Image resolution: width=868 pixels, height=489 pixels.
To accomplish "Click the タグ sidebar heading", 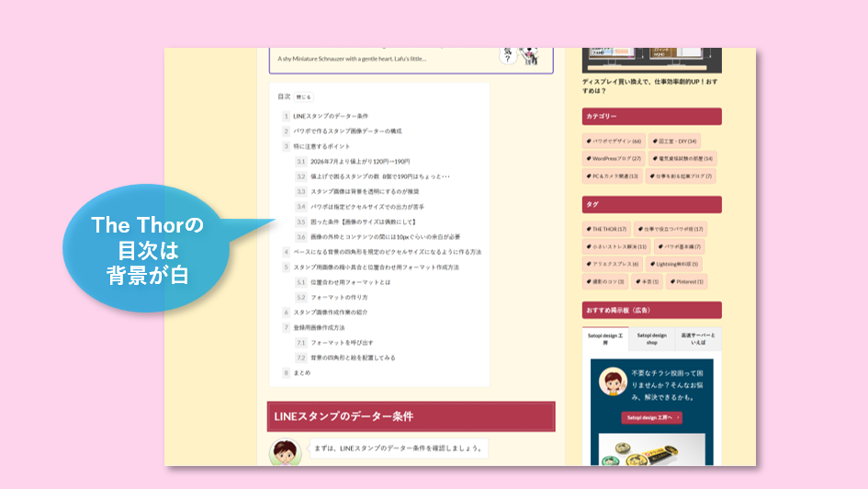I will click(x=651, y=204).
